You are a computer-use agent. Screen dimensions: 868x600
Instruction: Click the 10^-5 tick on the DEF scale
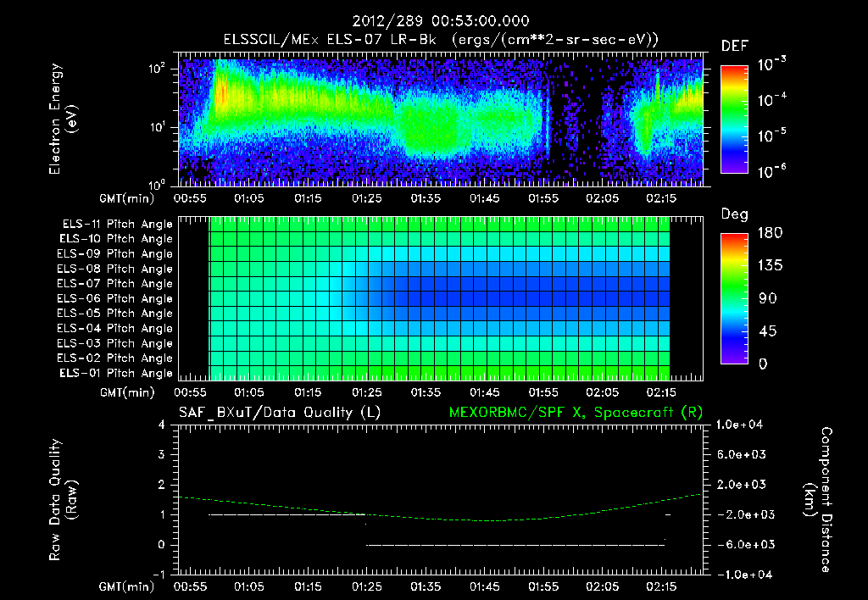pyautogui.click(x=772, y=135)
